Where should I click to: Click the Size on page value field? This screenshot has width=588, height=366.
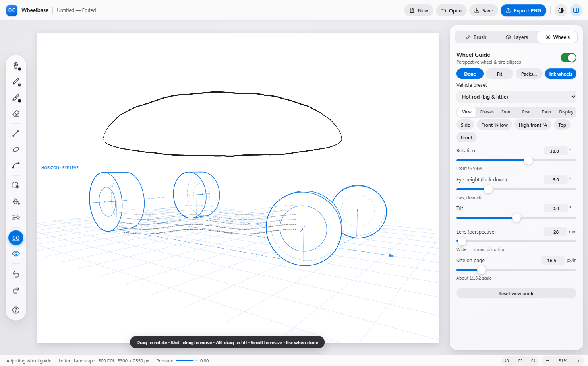point(553,261)
